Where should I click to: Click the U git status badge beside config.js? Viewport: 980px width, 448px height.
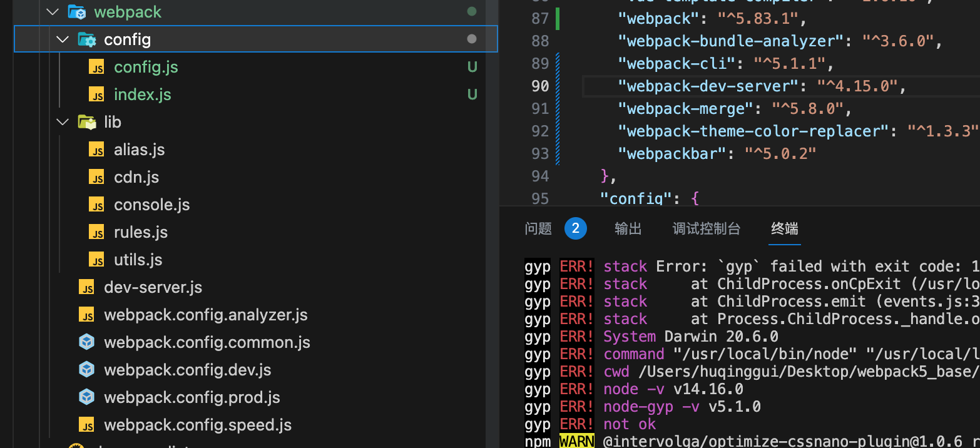(471, 66)
